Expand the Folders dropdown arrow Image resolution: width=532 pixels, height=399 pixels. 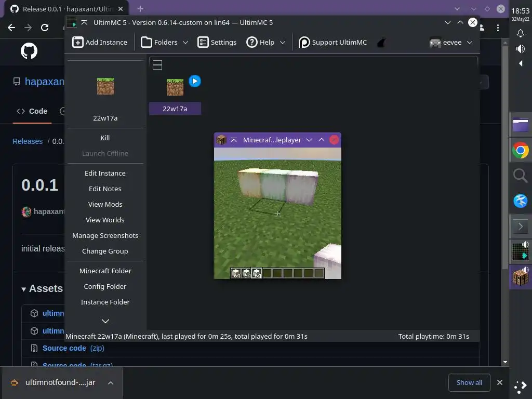185,43
